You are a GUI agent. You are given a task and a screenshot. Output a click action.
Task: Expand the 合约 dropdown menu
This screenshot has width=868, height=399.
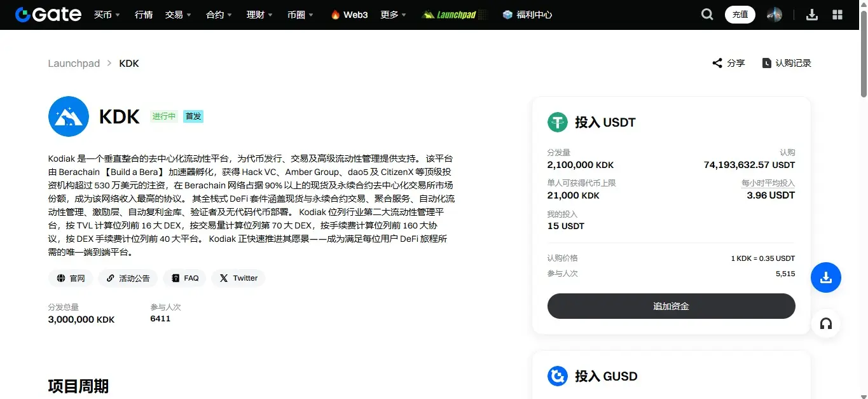click(219, 14)
